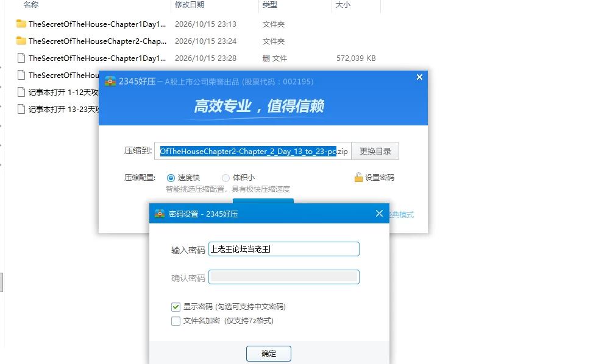Enable the 文件名加密 checkbox
Screen dimensions: 607x364
coord(176,321)
